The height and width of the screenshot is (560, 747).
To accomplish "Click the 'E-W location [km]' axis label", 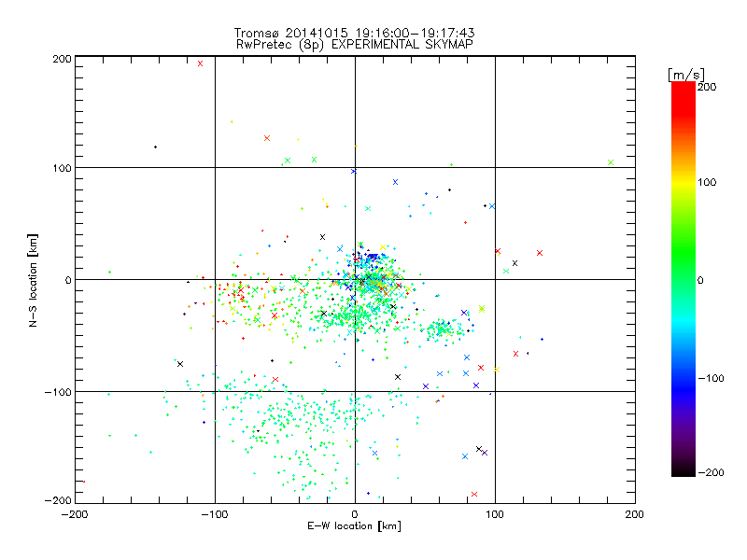I will pyautogui.click(x=354, y=525).
